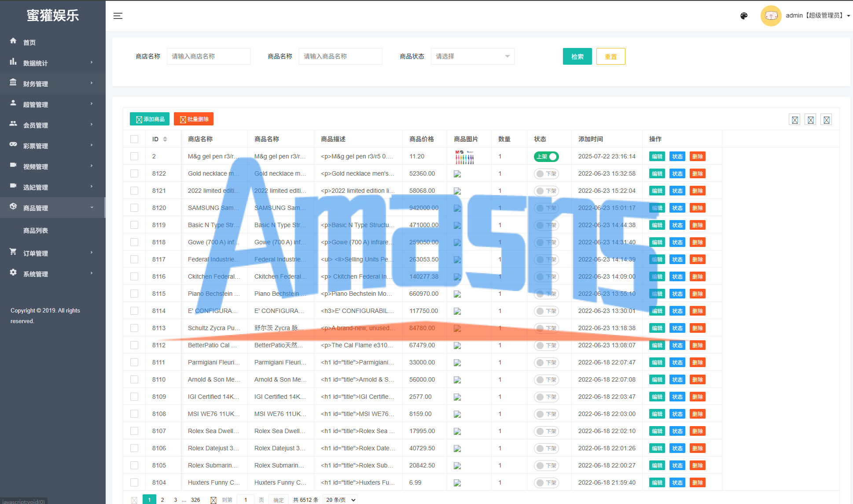Open the 20 条/页 page size dropdown
This screenshot has height=504, width=853.
pos(340,500)
